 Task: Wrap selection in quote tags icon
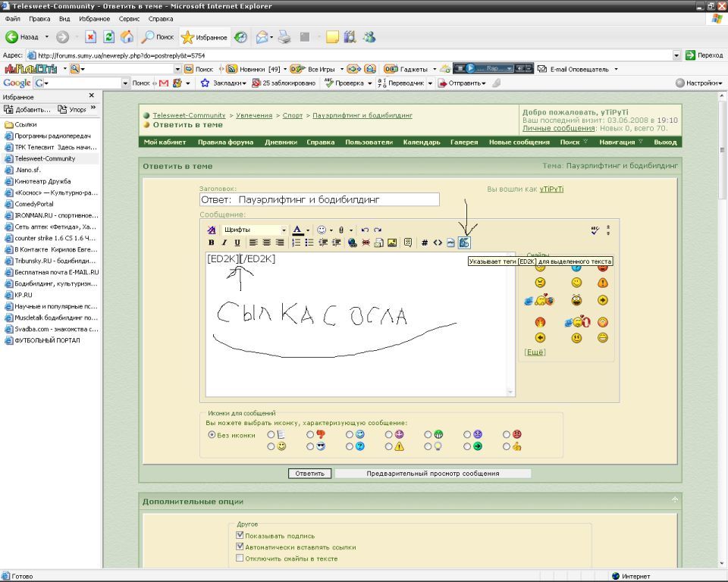[408, 242]
